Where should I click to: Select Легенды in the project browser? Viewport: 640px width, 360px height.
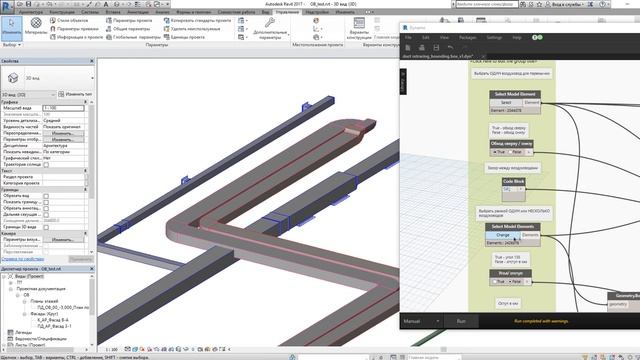tap(23, 332)
